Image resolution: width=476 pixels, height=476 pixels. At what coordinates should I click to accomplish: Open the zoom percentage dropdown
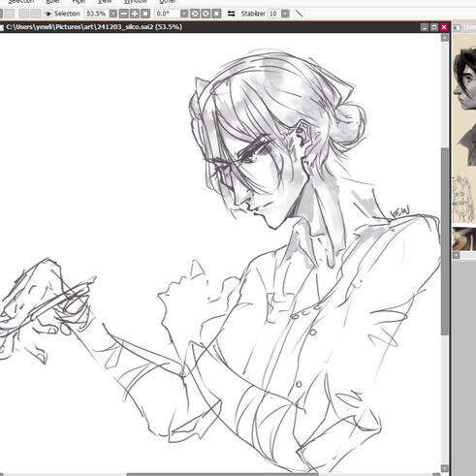pyautogui.click(x=113, y=14)
